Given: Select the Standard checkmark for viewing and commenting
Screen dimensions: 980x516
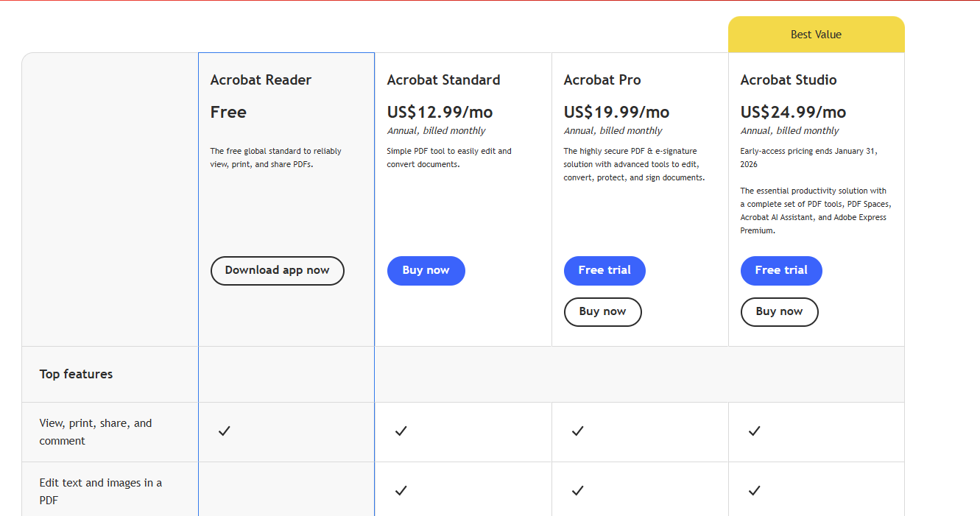Looking at the screenshot, I should (401, 431).
